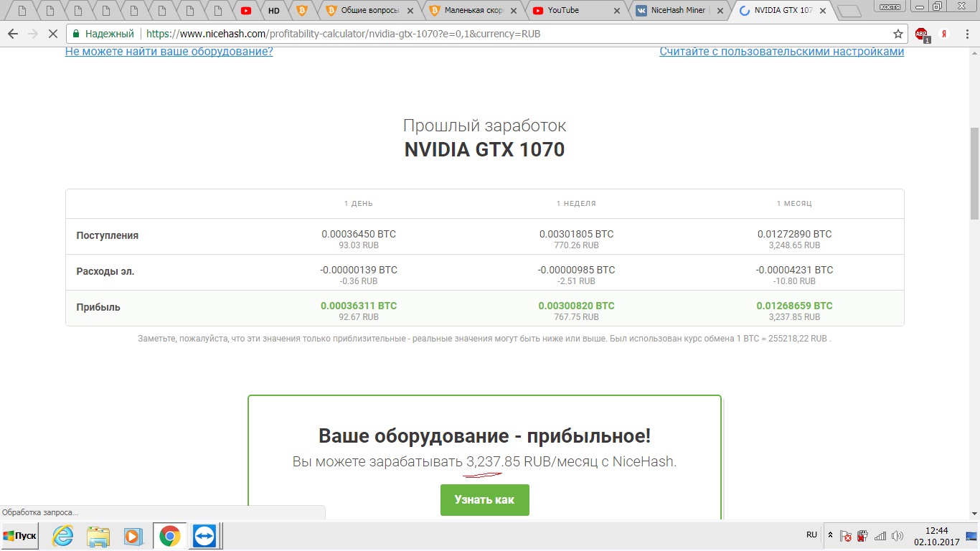
Task: Open the file explorer folder icon on the taskbar
Action: pos(98,536)
